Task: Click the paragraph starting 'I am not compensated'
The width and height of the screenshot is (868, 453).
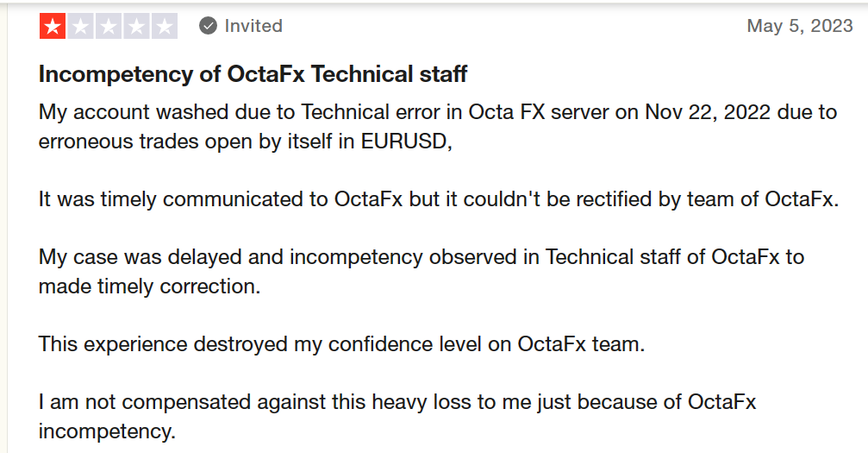Action: [397, 417]
